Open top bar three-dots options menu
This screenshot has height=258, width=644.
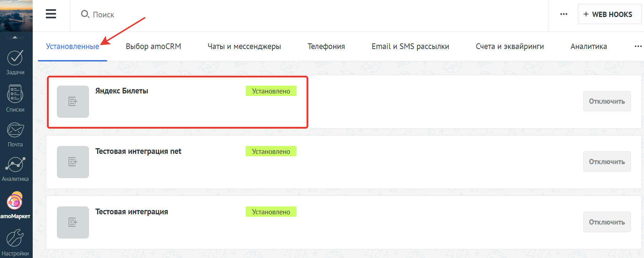(564, 14)
